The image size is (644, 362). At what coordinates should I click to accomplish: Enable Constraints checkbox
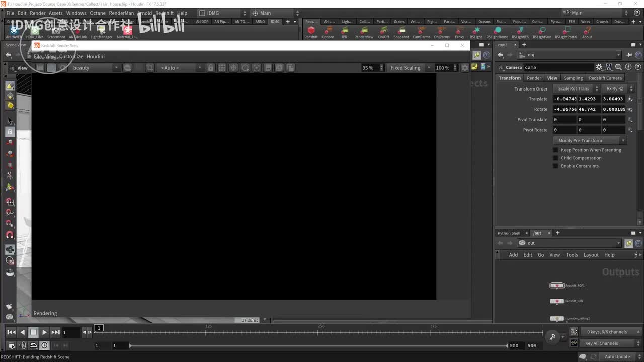(555, 166)
